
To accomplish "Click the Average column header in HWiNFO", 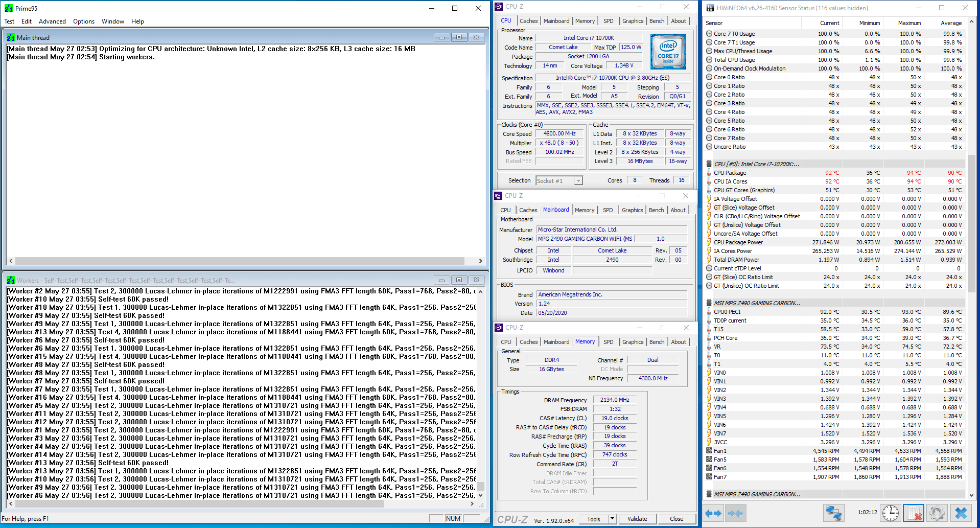I will (x=944, y=23).
